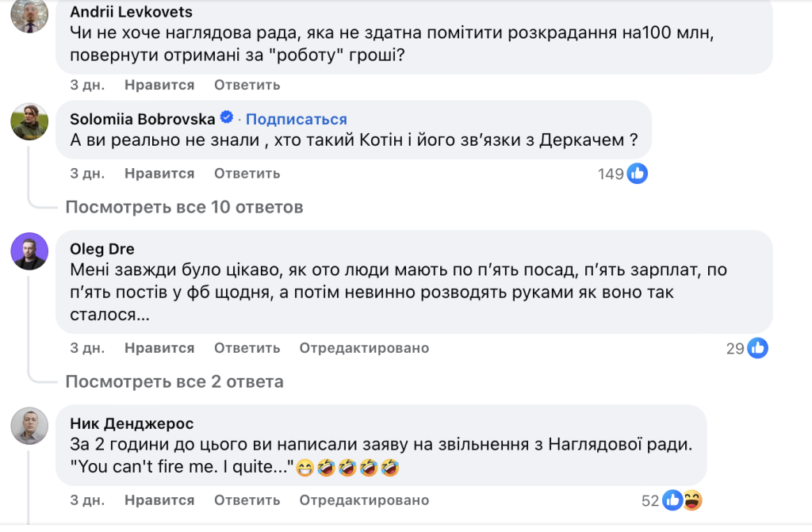Viewport: 812px width, 532px height.
Task: Reply to Ник Денджерос's comment
Action: click(x=247, y=500)
